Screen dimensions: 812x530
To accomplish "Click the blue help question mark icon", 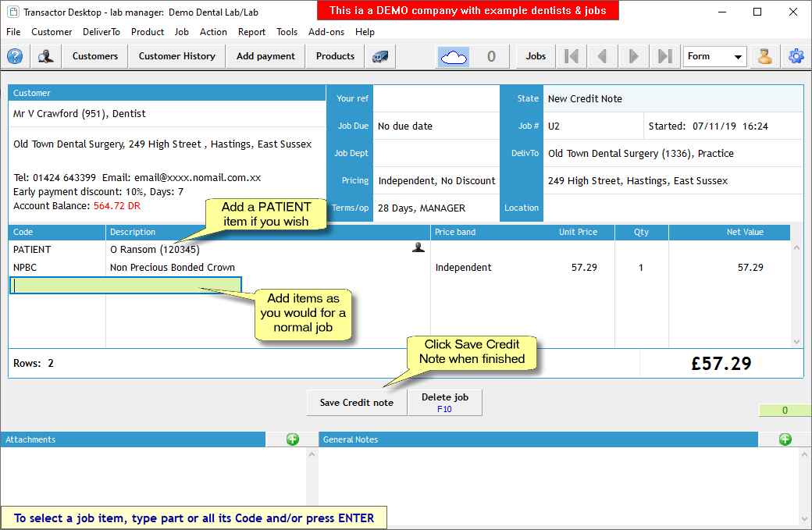I will pos(15,56).
